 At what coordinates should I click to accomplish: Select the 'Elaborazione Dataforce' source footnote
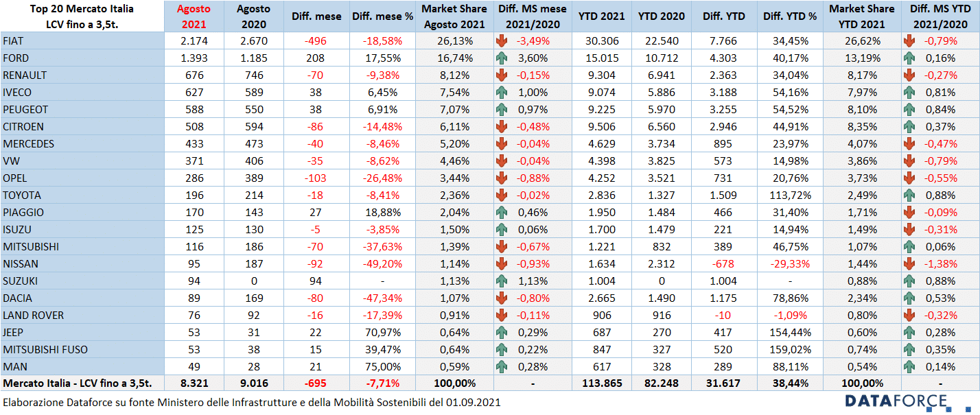point(252,403)
